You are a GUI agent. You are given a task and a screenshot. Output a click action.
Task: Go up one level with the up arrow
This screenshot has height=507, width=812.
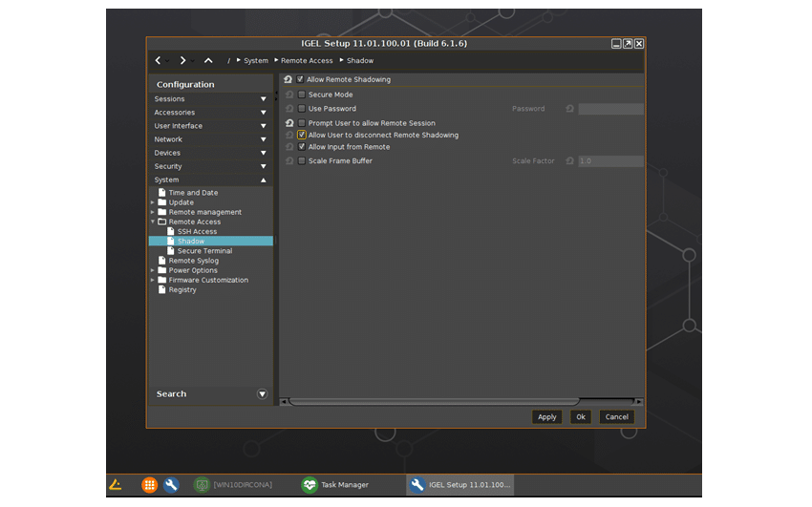point(208,60)
